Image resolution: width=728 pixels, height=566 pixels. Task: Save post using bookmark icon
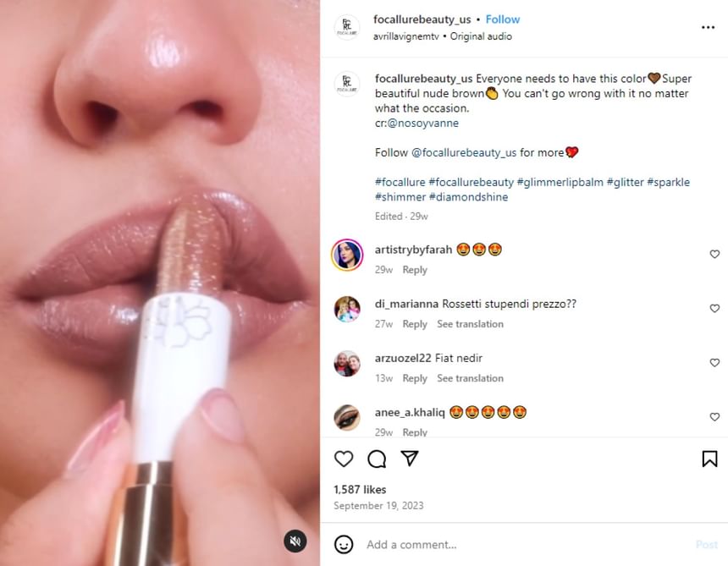pos(709,459)
